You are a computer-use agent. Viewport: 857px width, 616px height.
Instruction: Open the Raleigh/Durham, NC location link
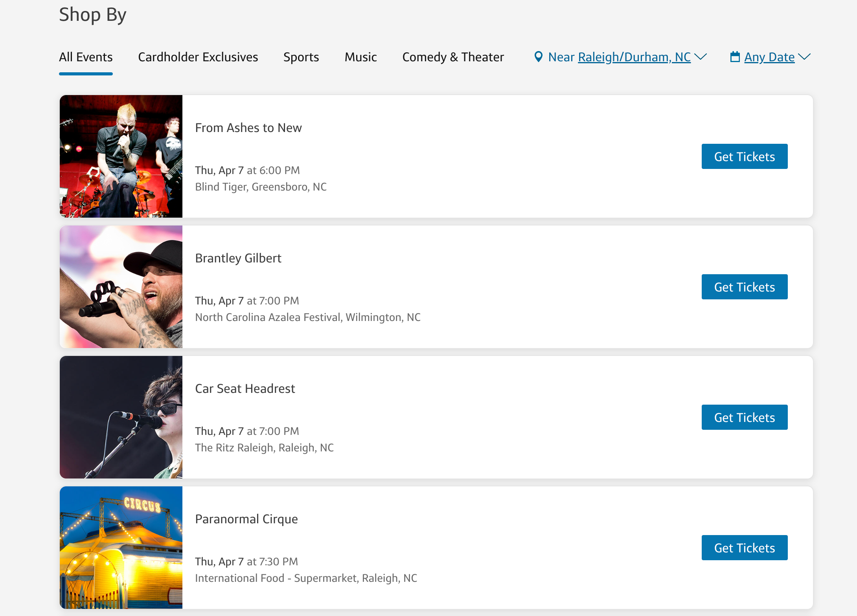pyautogui.click(x=634, y=57)
